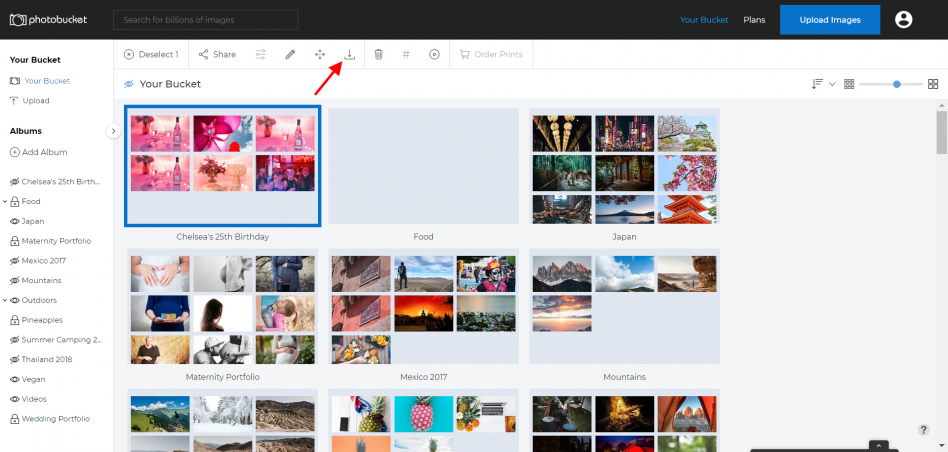Image resolution: width=948 pixels, height=452 pixels.
Task: Open the sort dropdown chevron
Action: point(832,84)
